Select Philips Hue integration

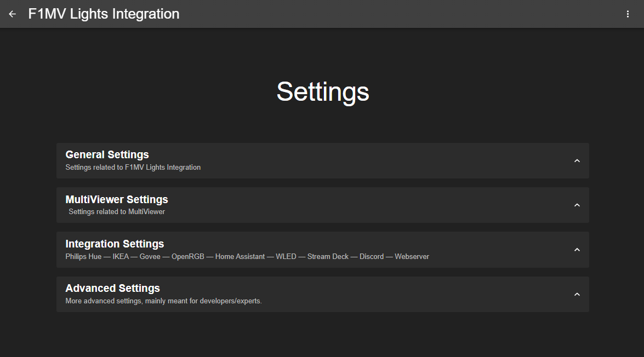click(83, 256)
